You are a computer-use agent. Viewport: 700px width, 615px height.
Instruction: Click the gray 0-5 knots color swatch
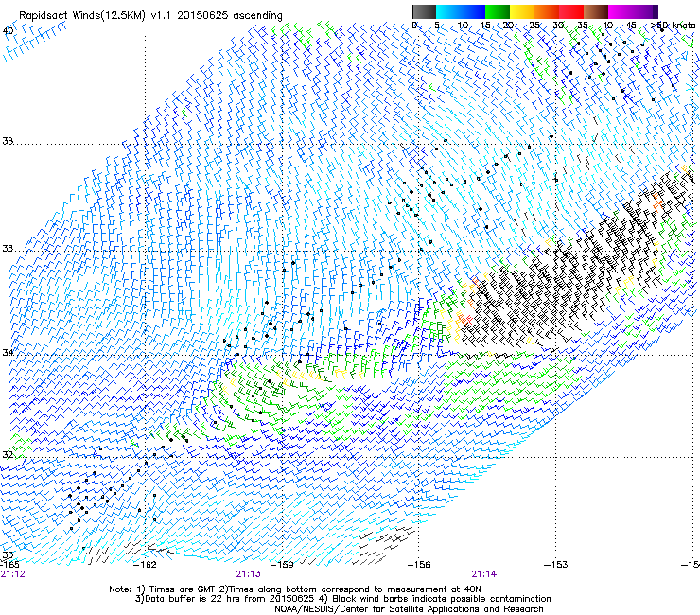(424, 11)
